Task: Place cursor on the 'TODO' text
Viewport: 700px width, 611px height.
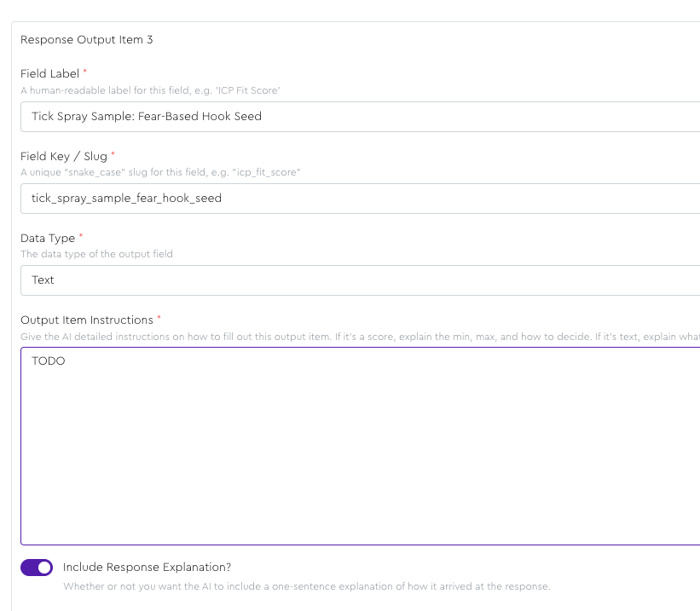Action: coord(49,361)
